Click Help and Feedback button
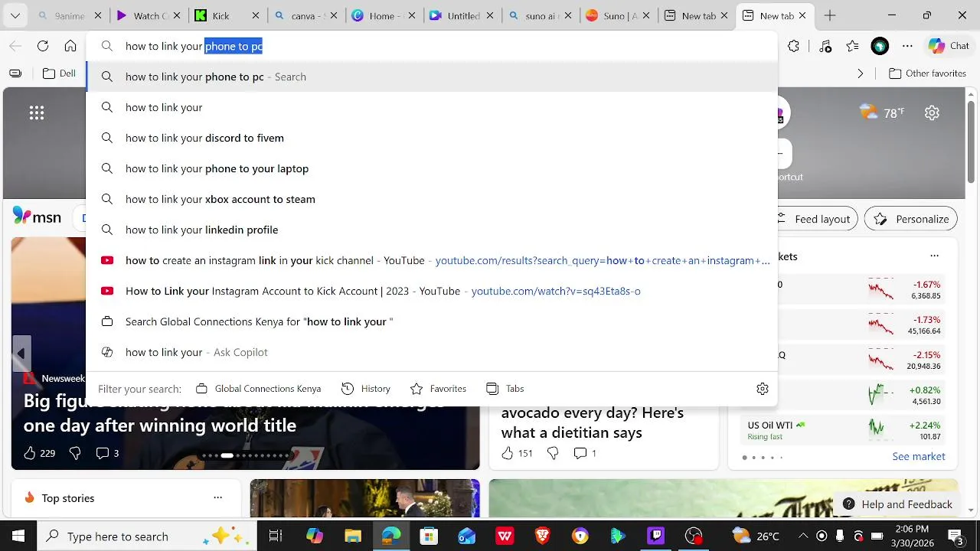 click(x=897, y=504)
